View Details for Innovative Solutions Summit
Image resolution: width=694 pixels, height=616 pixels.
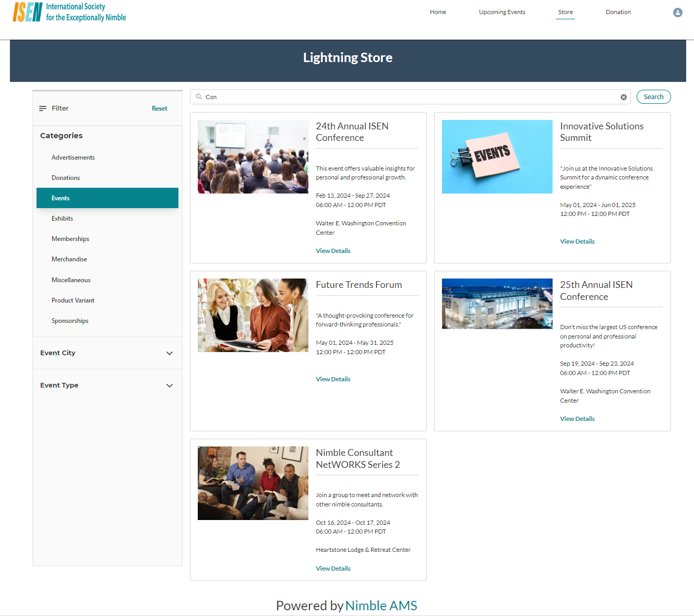point(577,241)
